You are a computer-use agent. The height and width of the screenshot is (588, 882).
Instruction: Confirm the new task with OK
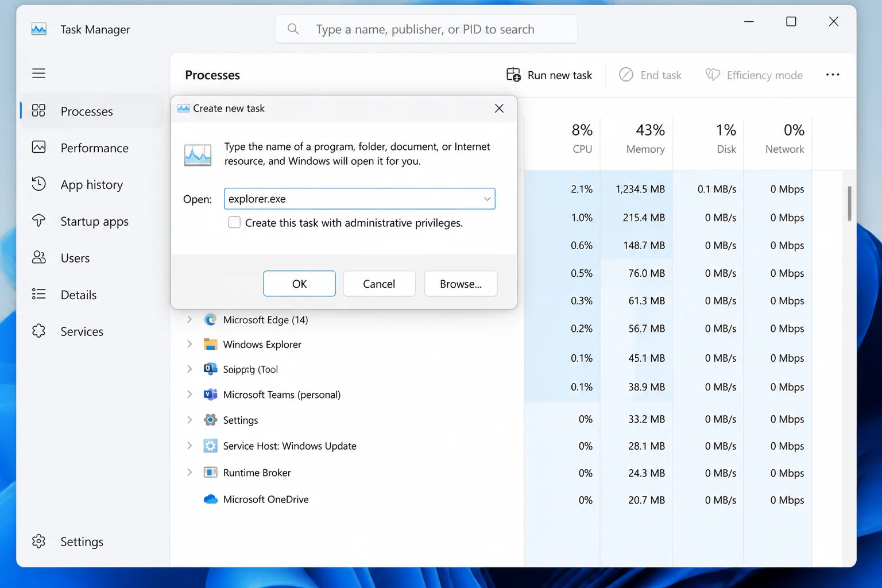coord(299,284)
